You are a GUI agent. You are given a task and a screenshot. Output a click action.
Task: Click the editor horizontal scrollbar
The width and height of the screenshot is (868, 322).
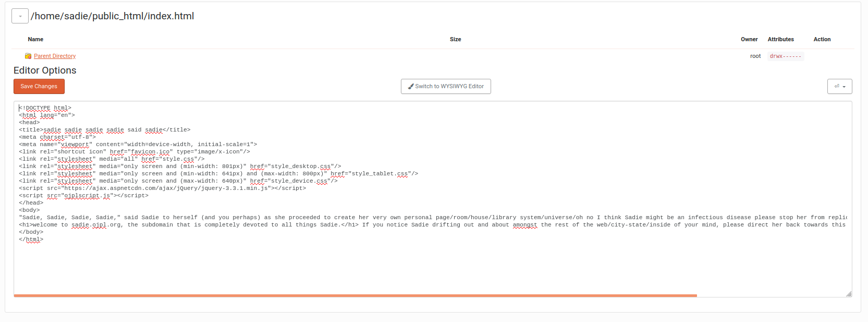(x=355, y=295)
